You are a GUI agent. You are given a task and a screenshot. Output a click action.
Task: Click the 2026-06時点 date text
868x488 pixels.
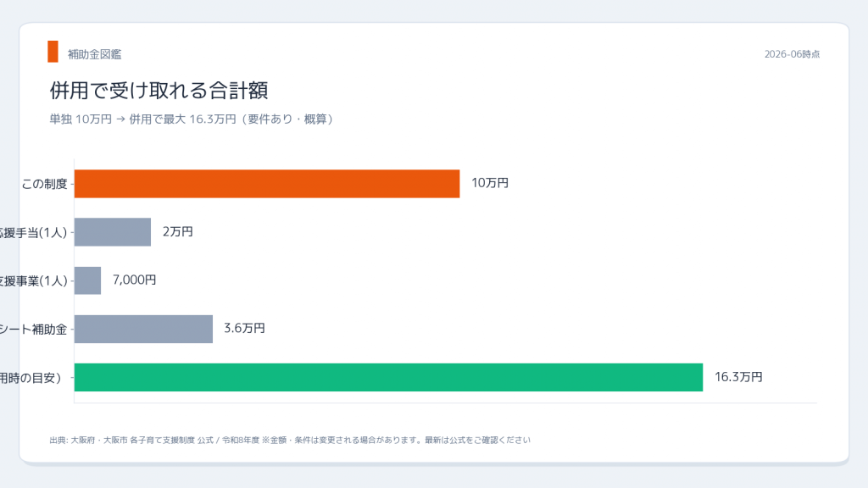(793, 54)
